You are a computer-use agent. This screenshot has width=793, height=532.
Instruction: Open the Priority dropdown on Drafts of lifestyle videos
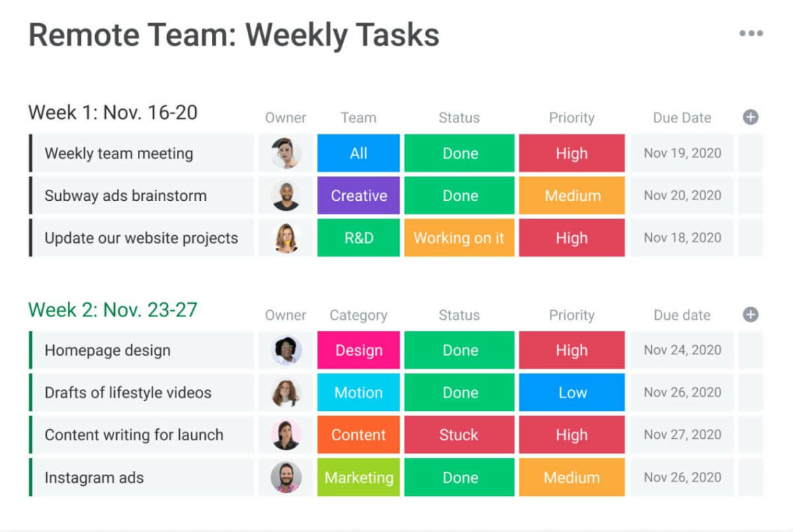click(x=572, y=393)
